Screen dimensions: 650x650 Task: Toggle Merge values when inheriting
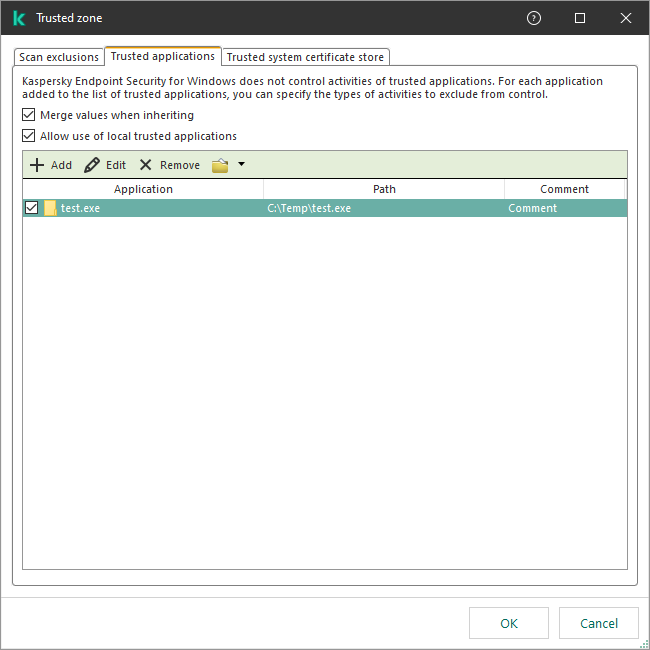point(28,115)
